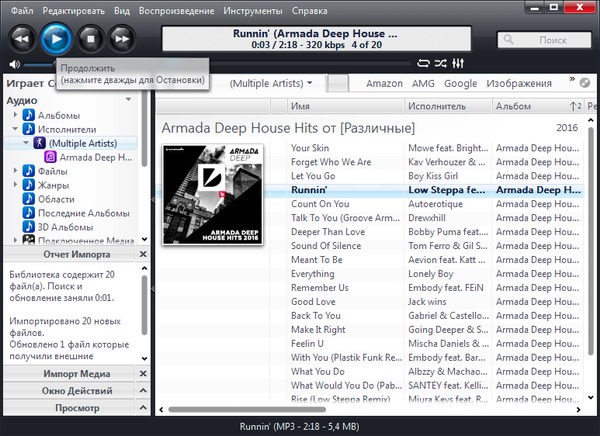The width and height of the screenshot is (600, 436).
Task: Open the equalizer settings icon
Action: 457,64
